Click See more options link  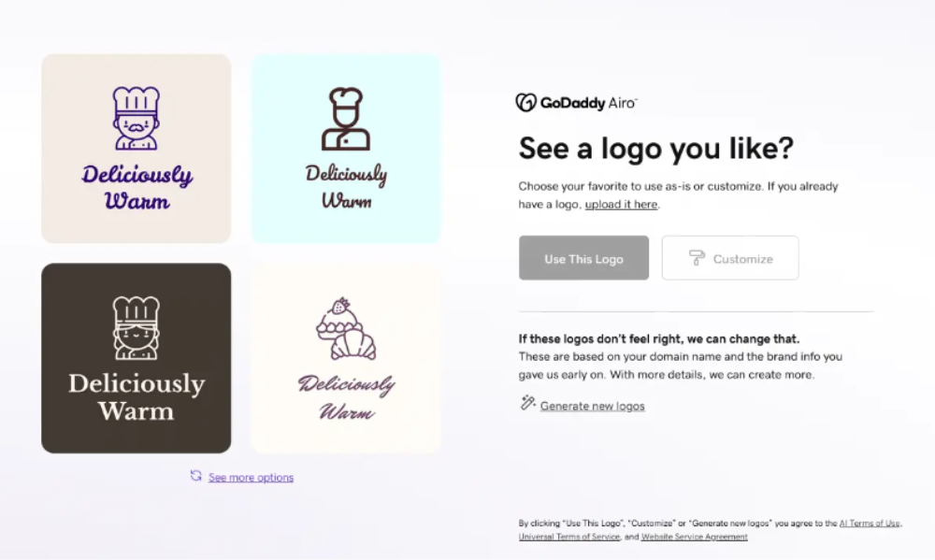(x=251, y=477)
